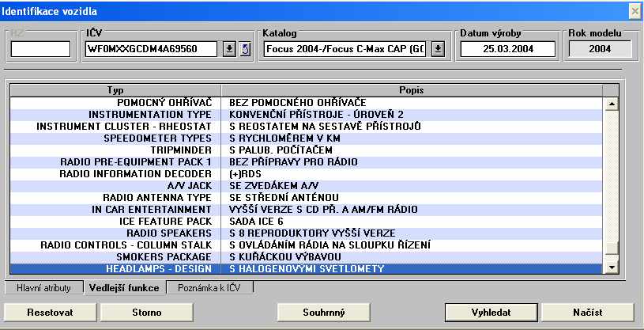Close the Identifikace vozidla dialog

pos(634,10)
